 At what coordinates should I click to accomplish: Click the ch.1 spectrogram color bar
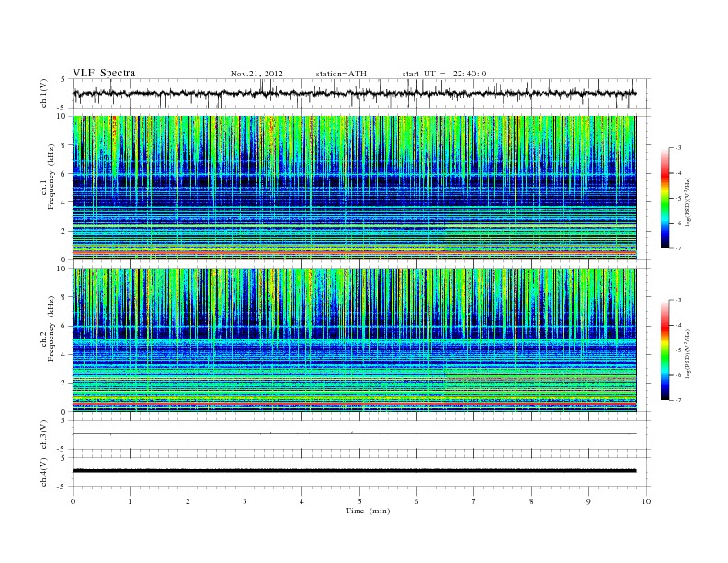pyautogui.click(x=665, y=198)
